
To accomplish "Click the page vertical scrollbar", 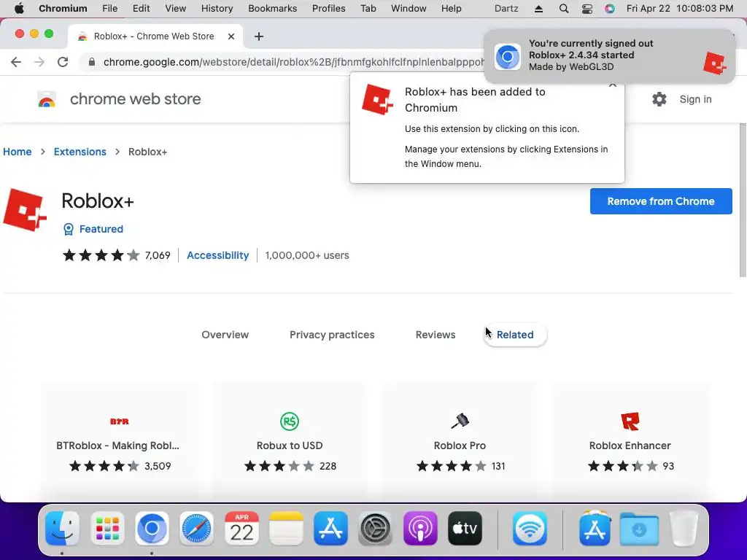I will coord(743,200).
